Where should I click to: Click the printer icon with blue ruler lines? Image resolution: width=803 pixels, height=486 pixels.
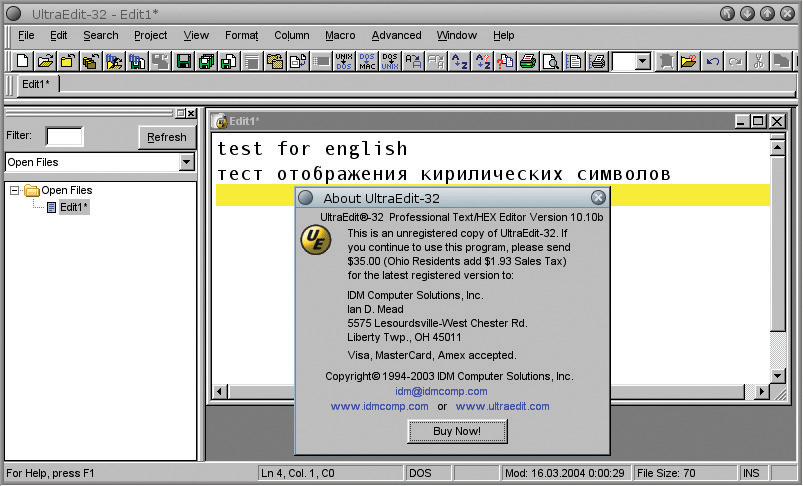click(597, 62)
